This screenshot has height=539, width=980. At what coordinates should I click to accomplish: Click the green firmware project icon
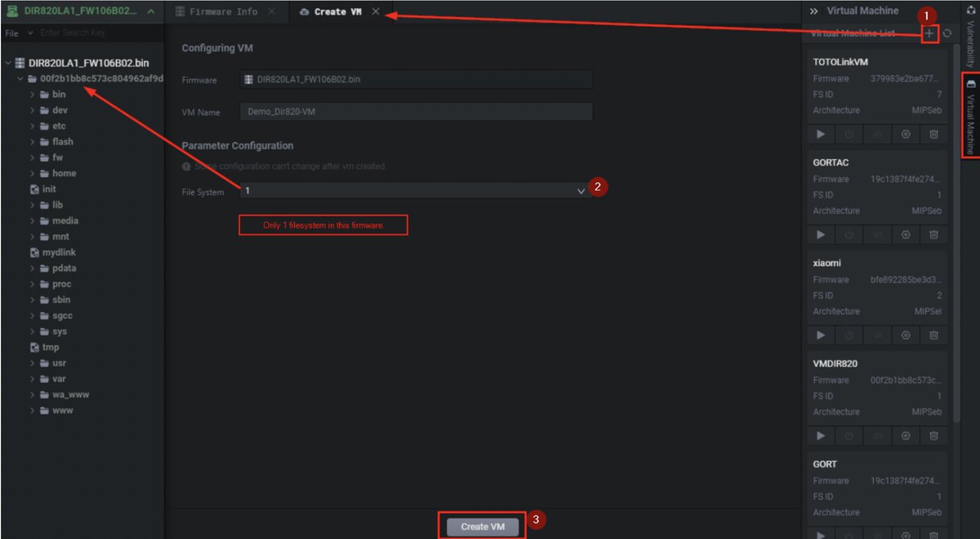(x=13, y=11)
